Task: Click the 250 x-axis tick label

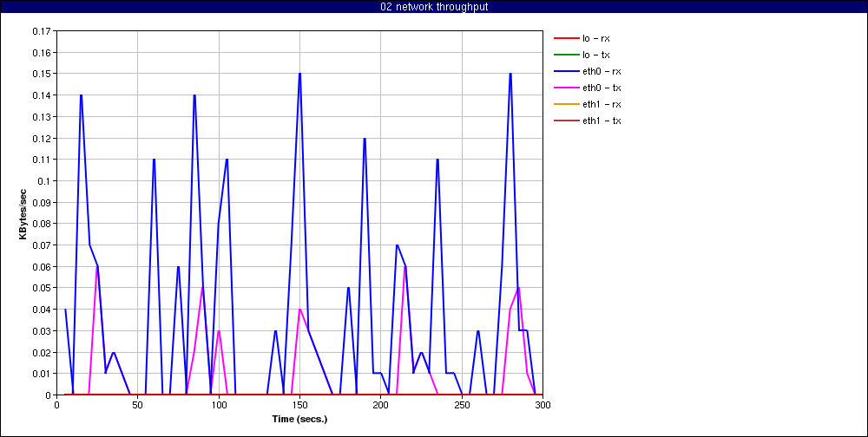Action: 462,404
